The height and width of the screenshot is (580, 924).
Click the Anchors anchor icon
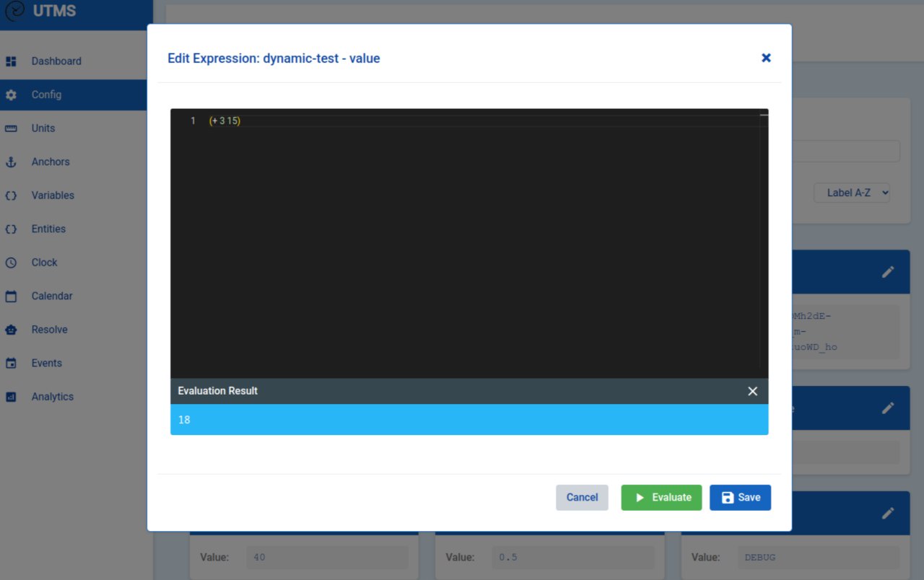point(11,162)
